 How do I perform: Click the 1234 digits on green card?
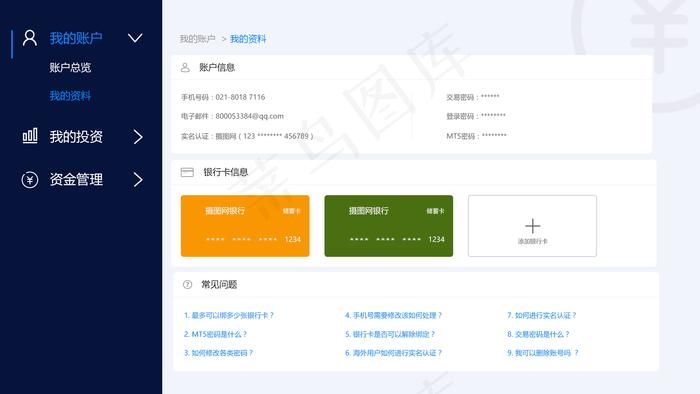[x=437, y=240]
